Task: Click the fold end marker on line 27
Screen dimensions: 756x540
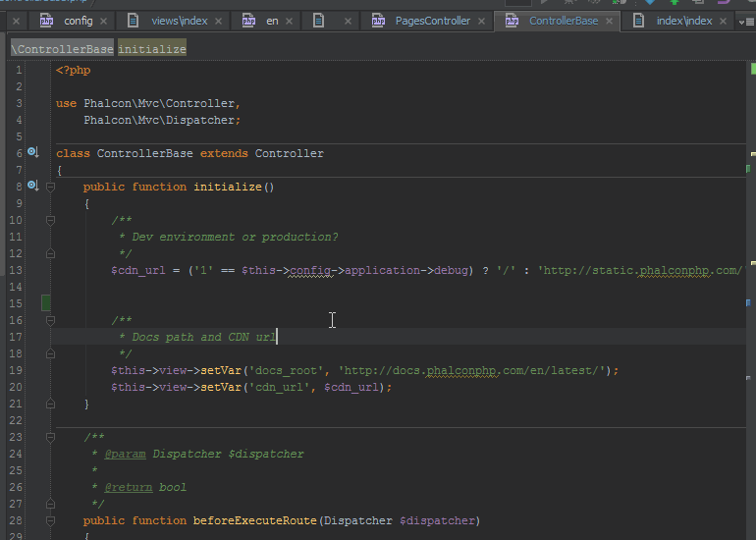Action: point(50,505)
